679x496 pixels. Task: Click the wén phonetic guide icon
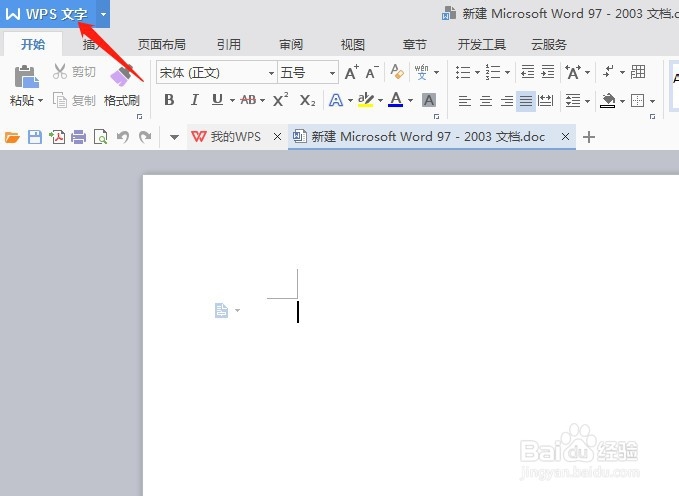point(421,72)
